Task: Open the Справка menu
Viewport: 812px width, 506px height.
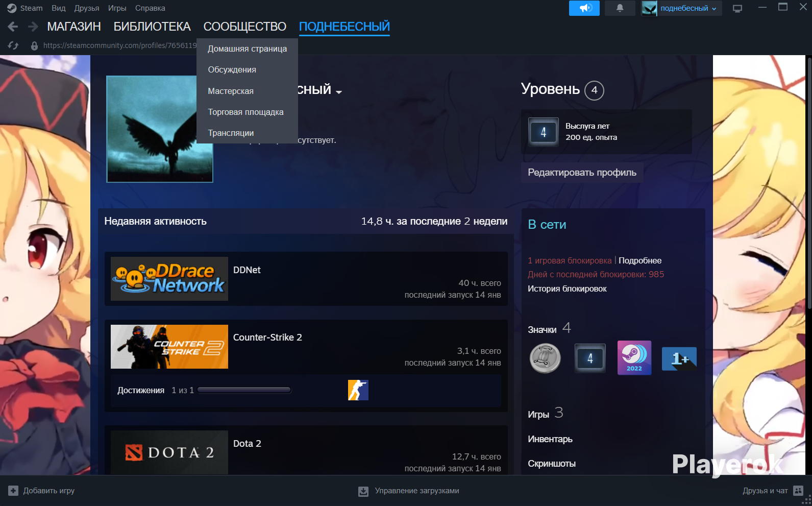Action: 150,8
